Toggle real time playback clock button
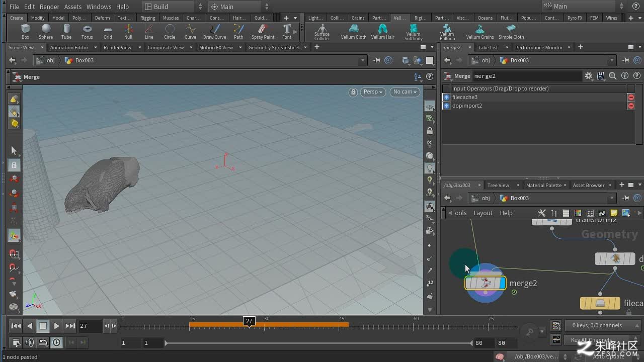Viewport: 644px width, 362px height. point(57,342)
